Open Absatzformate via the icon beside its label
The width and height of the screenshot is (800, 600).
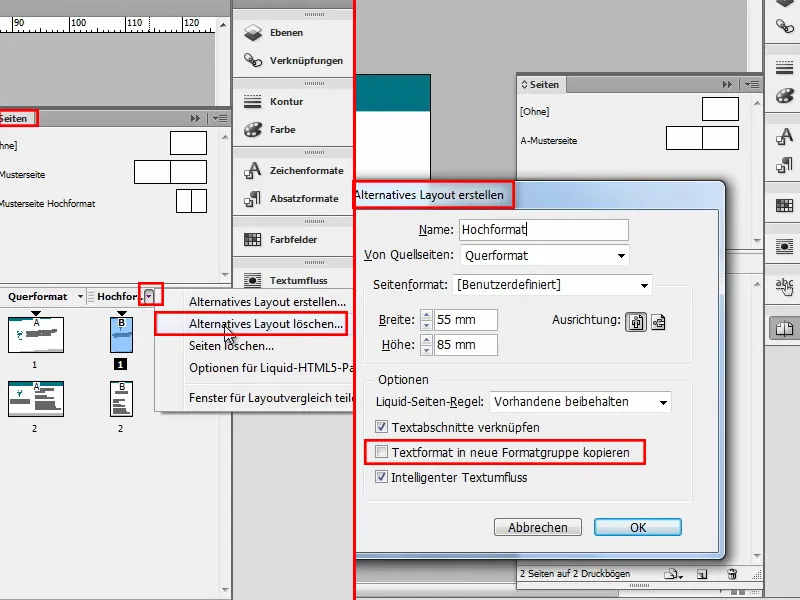coord(253,198)
